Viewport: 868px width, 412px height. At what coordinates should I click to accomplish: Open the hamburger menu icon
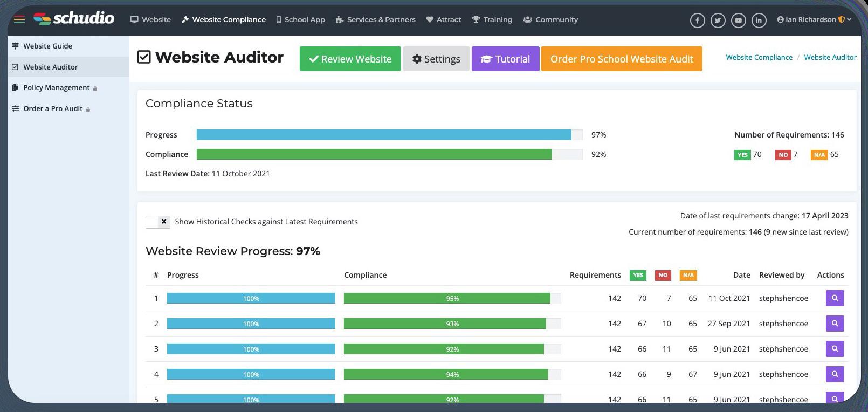point(19,19)
